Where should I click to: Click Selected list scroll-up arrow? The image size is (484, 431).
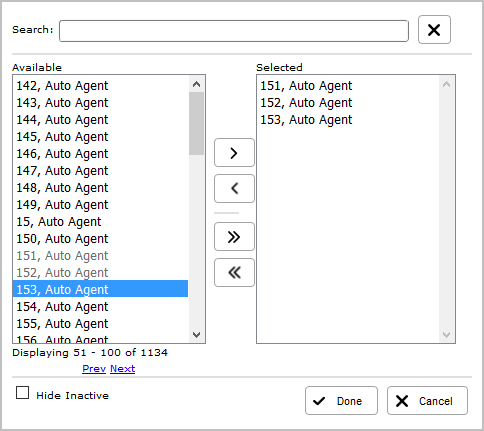click(x=446, y=84)
